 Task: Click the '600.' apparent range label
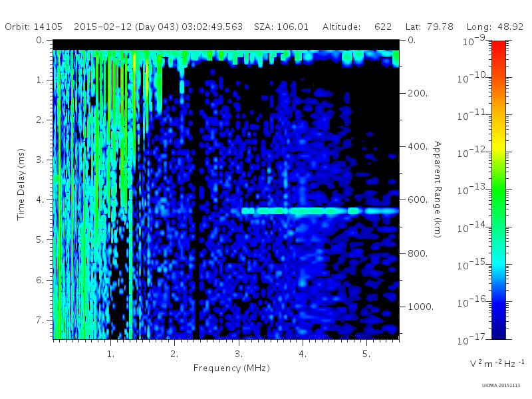point(418,200)
